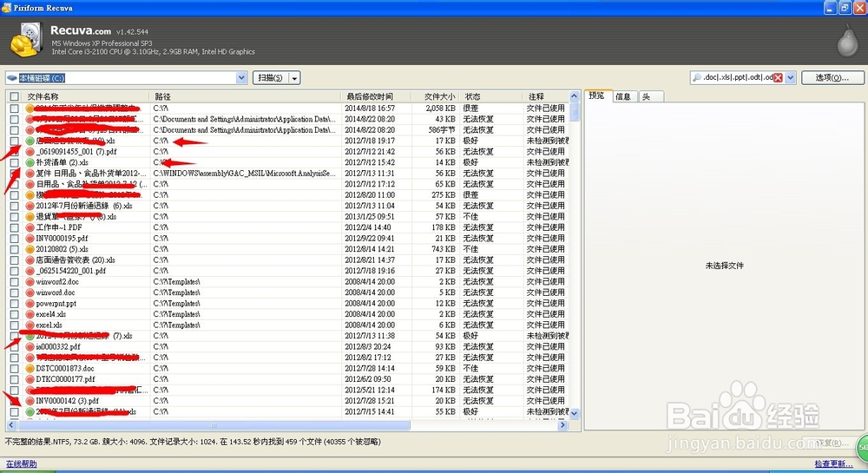Screen dimensions: 868x473
Task: Sort by 最后修改时间 column header
Action: 376,96
